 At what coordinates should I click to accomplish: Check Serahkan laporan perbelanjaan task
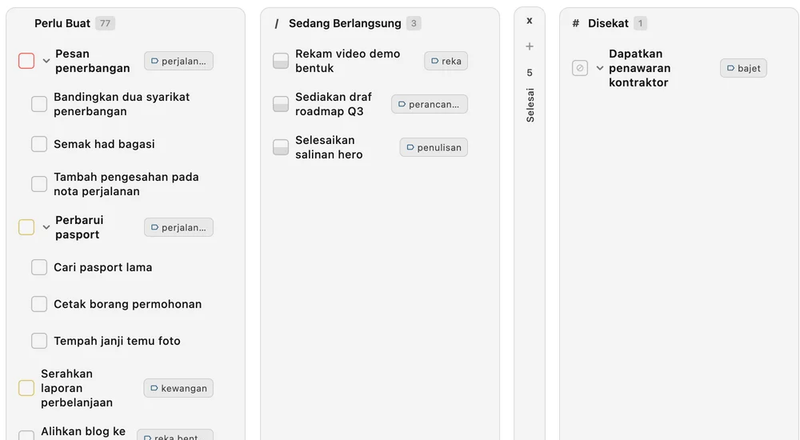coord(27,388)
